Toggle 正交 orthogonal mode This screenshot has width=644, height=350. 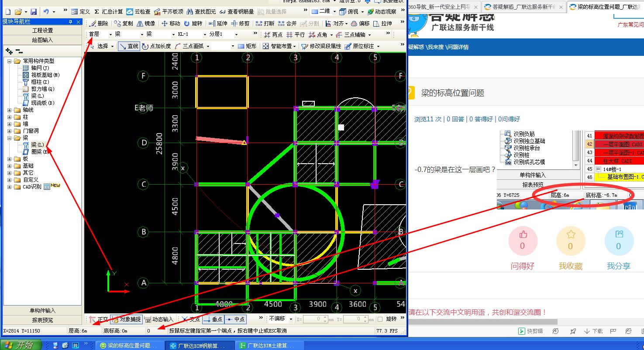pyautogui.click(x=99, y=319)
